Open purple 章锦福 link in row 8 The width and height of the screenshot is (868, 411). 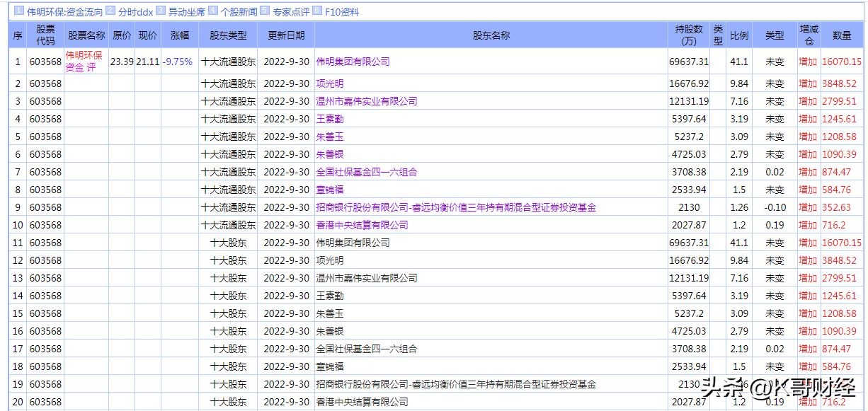(329, 190)
